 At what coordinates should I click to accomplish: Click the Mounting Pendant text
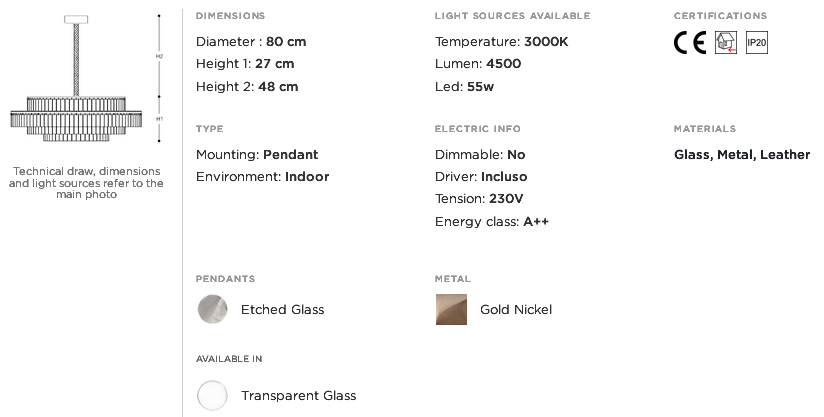(257, 154)
